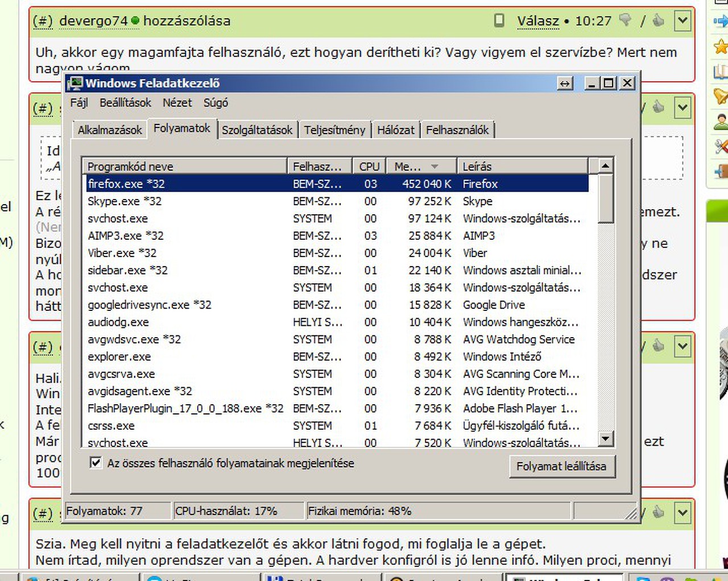Select the audiodg.exe process
728x581 pixels.
pyautogui.click(x=336, y=322)
